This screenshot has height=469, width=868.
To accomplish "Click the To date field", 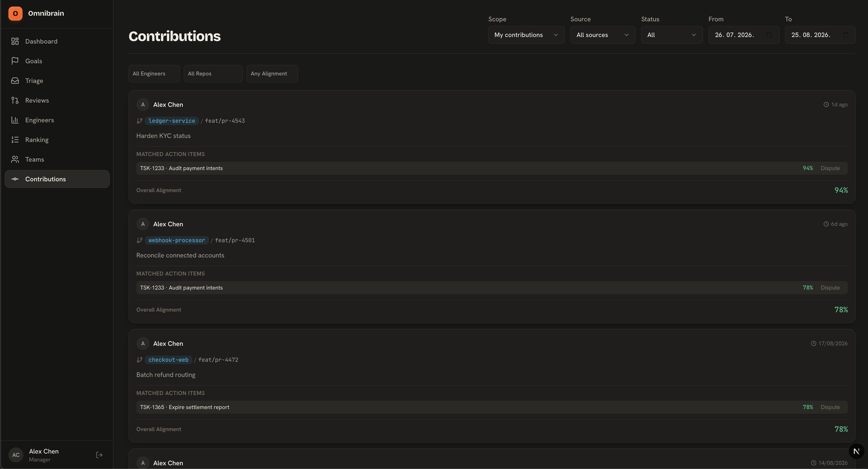I will click(x=820, y=35).
